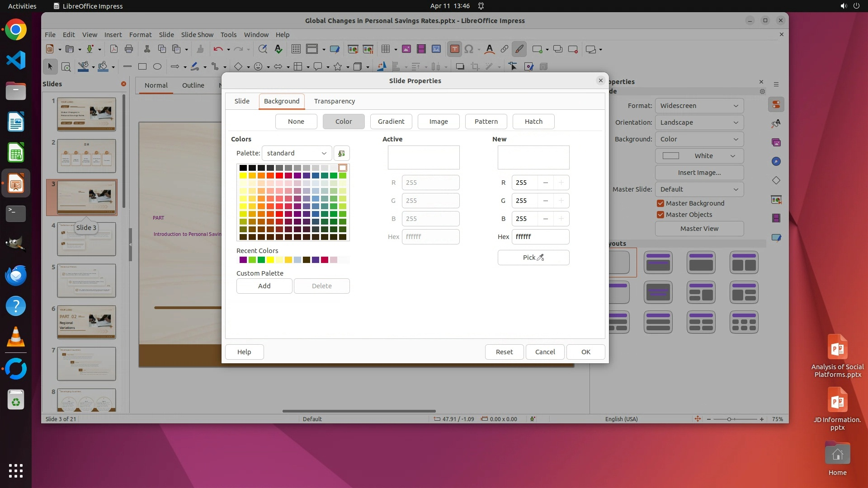Select the Ellipse shape tool

click(157, 67)
